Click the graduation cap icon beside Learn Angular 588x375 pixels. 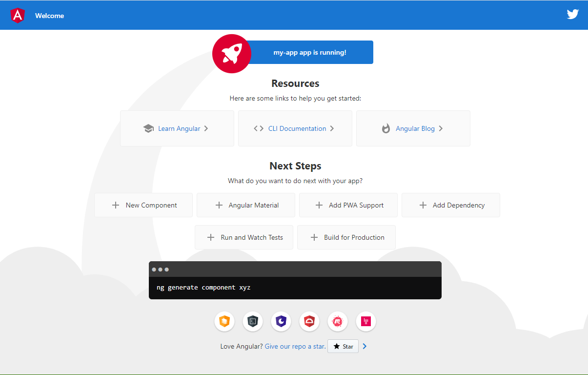point(148,128)
